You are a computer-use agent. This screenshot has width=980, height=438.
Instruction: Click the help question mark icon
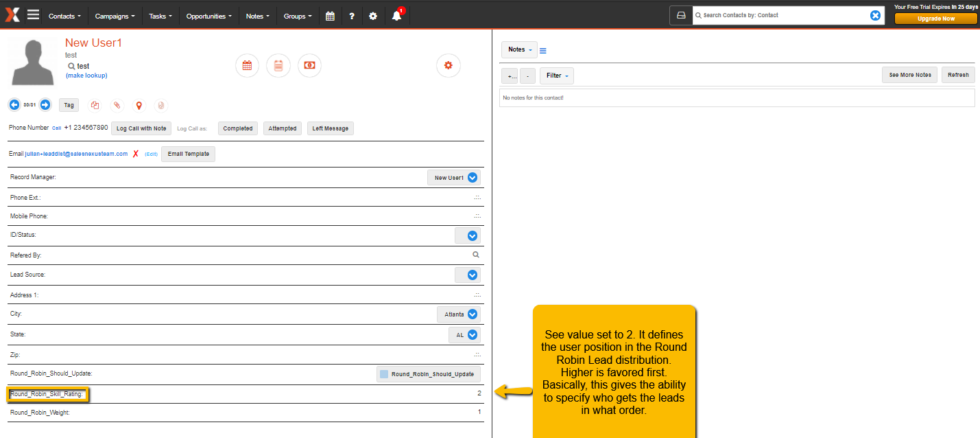[352, 16]
